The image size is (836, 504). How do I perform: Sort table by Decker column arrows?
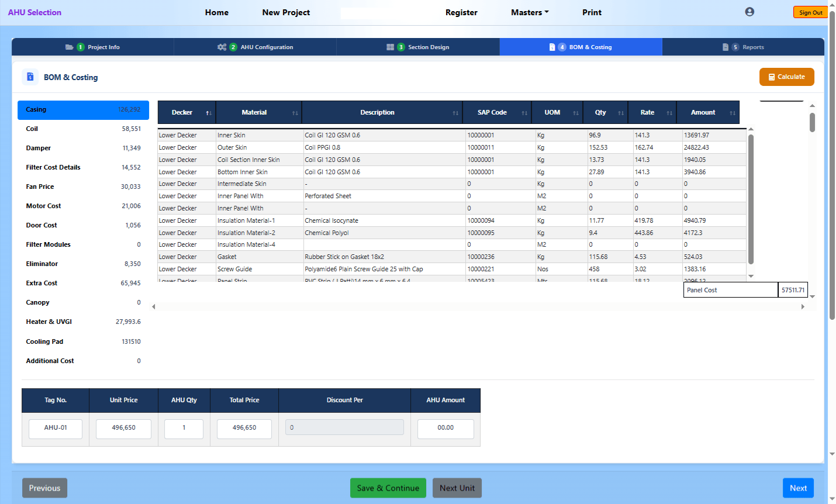[209, 113]
